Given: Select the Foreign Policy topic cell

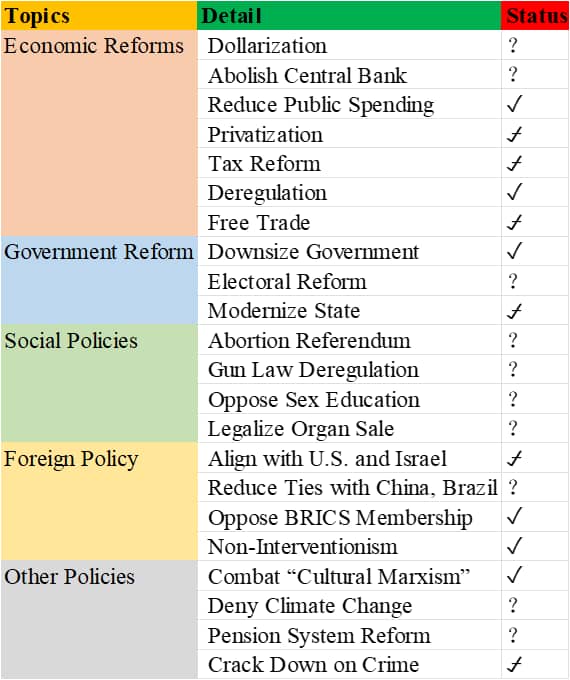Looking at the screenshot, I should click(x=99, y=501).
